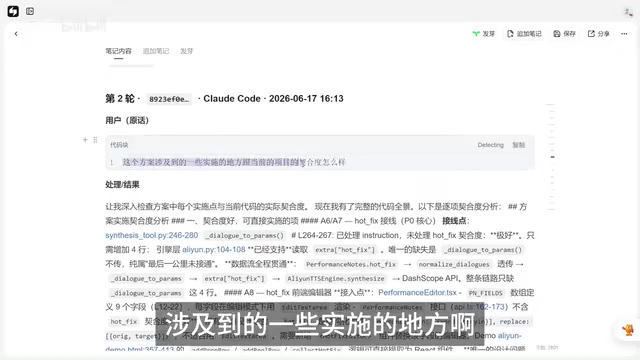
Task: Switch to the 笔记内容 tab
Action: pyautogui.click(x=118, y=51)
